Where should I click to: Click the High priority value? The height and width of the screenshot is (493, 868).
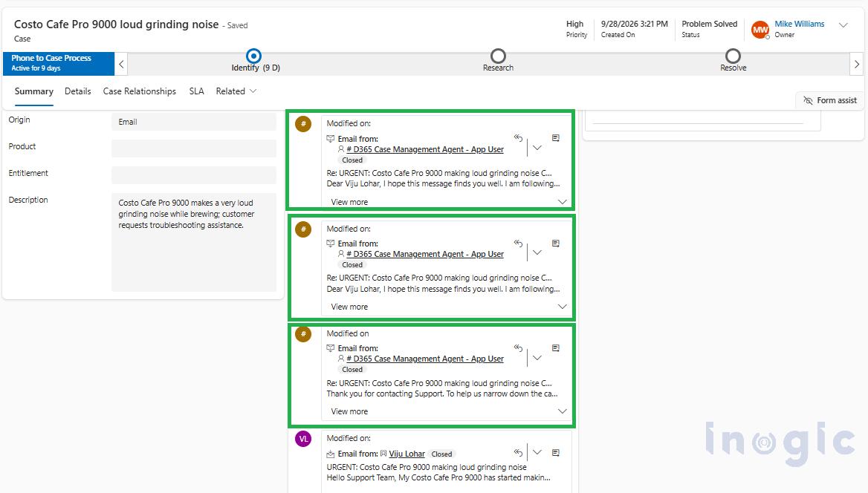click(574, 24)
